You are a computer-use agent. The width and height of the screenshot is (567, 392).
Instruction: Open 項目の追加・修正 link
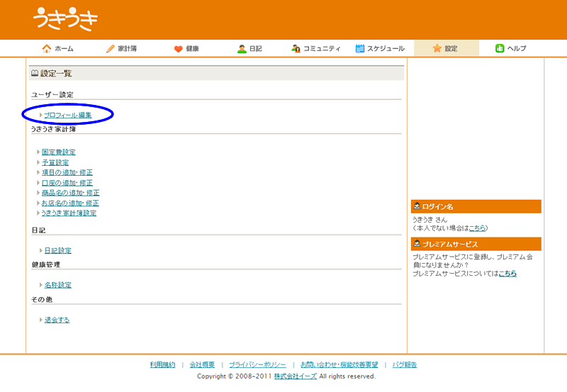coord(67,172)
